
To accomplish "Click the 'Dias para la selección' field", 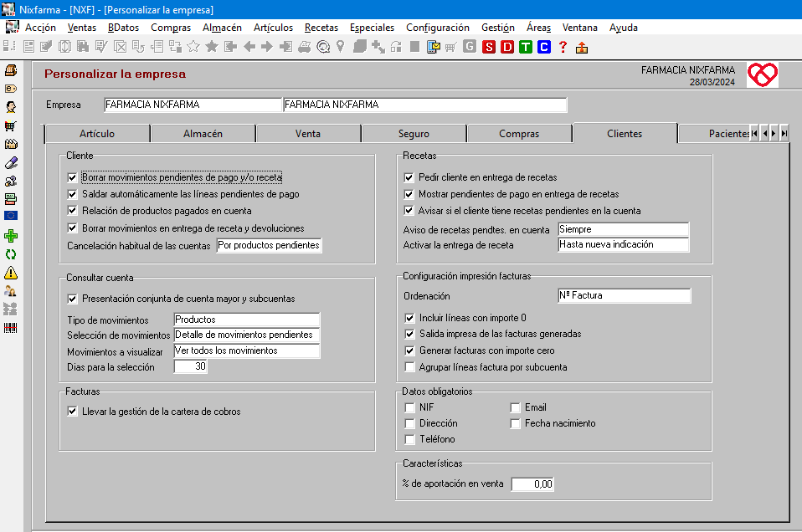I will [190, 366].
